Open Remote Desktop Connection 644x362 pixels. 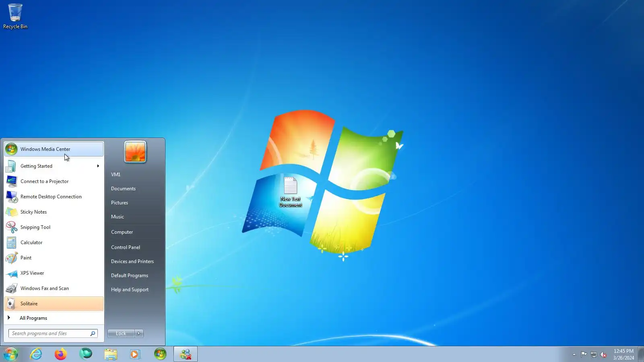pyautogui.click(x=54, y=197)
